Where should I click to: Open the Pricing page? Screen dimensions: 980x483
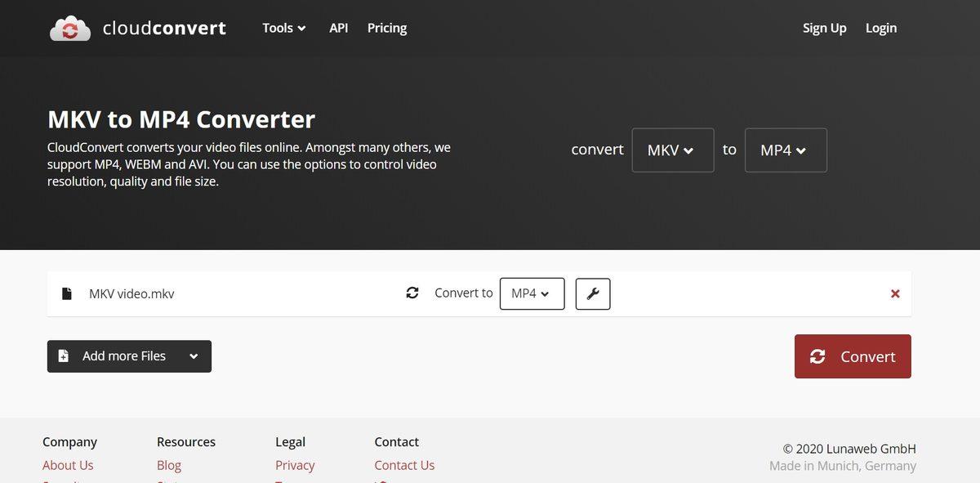[387, 28]
